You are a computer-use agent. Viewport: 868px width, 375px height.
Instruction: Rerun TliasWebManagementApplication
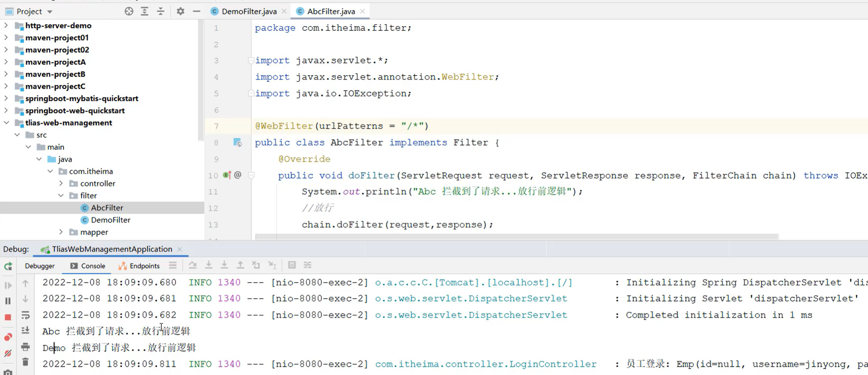[x=8, y=266]
